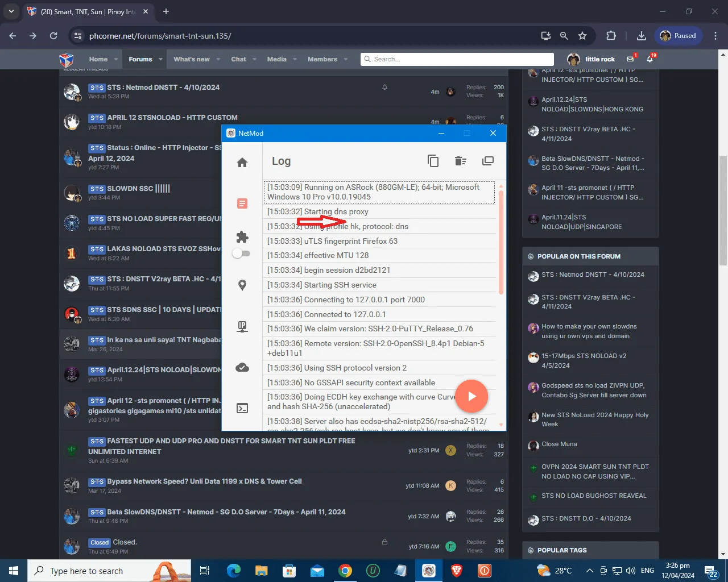Expand the Forums dropdown arrow
This screenshot has height=582, width=728.
point(160,59)
